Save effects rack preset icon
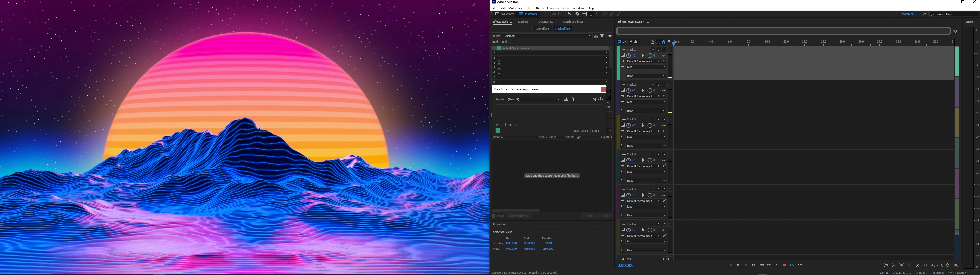This screenshot has width=980, height=275. point(596,36)
